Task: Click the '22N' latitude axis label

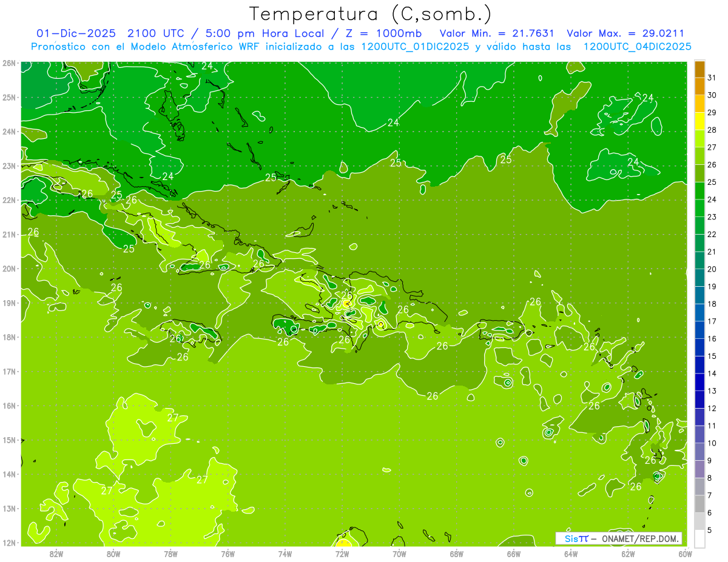Action: [8, 200]
